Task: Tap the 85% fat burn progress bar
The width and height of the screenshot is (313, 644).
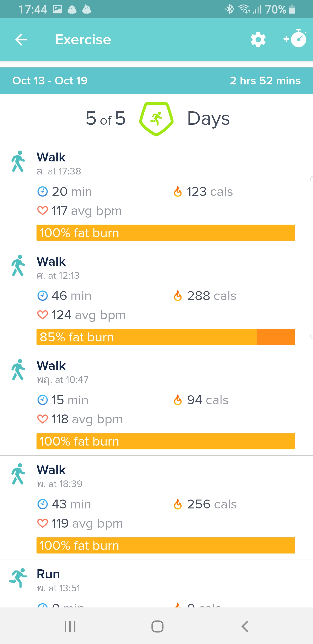Action: [x=166, y=337]
